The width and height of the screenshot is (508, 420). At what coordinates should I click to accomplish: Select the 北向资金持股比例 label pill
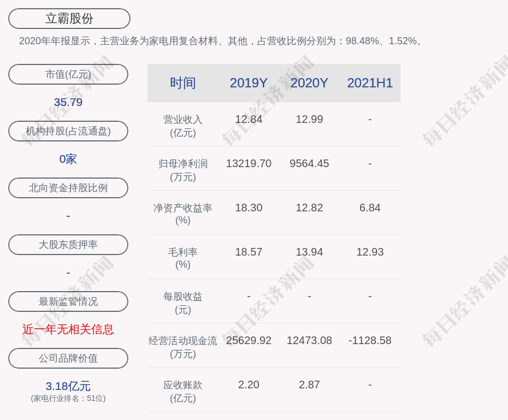tap(68, 188)
